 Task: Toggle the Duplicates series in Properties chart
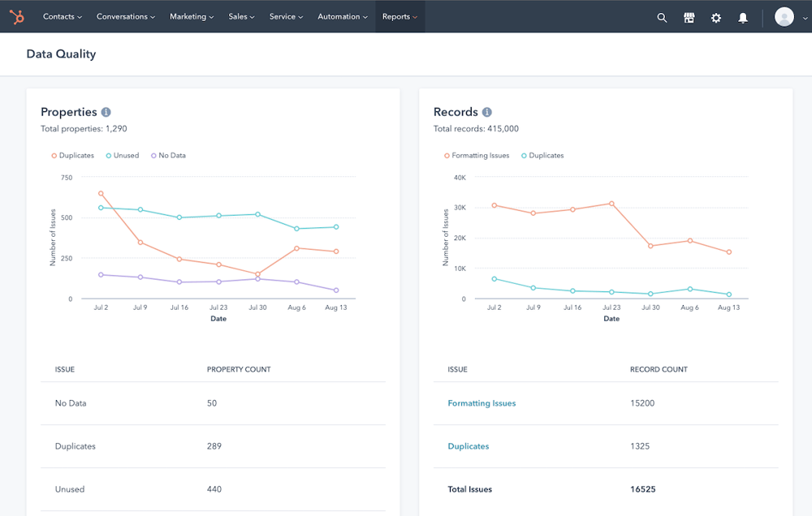(73, 155)
